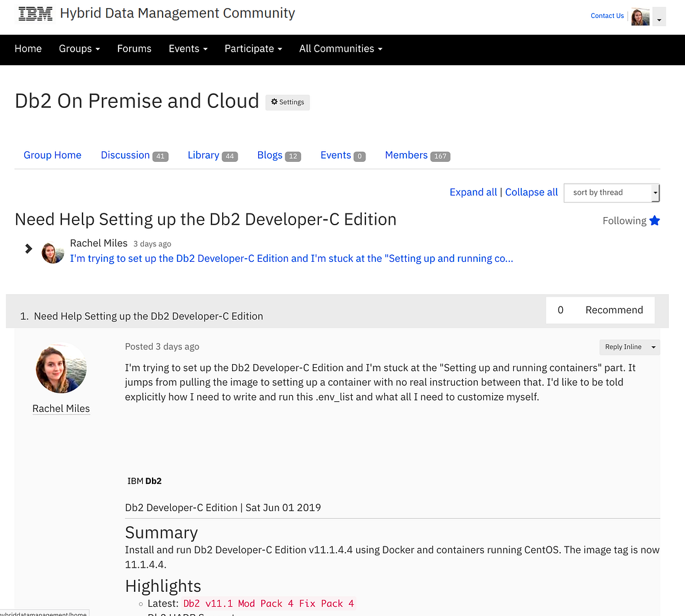Click the Collapse all link

coord(531,192)
